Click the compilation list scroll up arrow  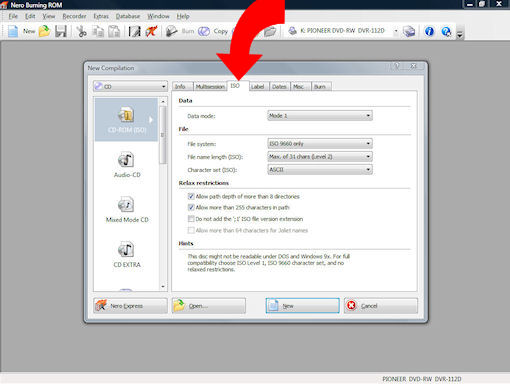[163, 101]
